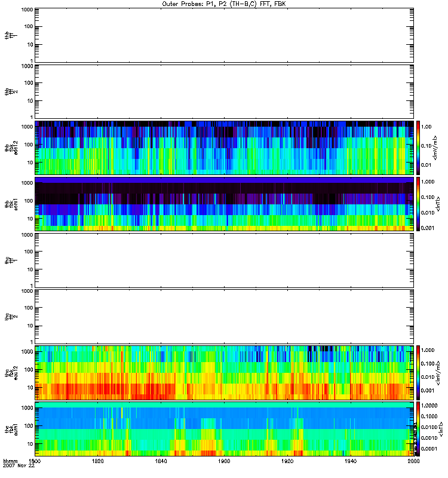The image size is (448, 478).
Task: Click the '<|mV/m|>' units label beside thb edc12
Action: point(435,148)
